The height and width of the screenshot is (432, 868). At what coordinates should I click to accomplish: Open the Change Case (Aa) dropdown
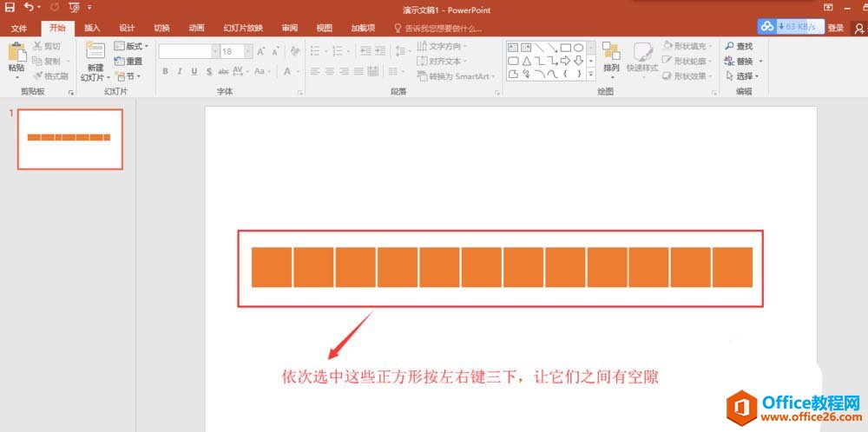point(261,71)
